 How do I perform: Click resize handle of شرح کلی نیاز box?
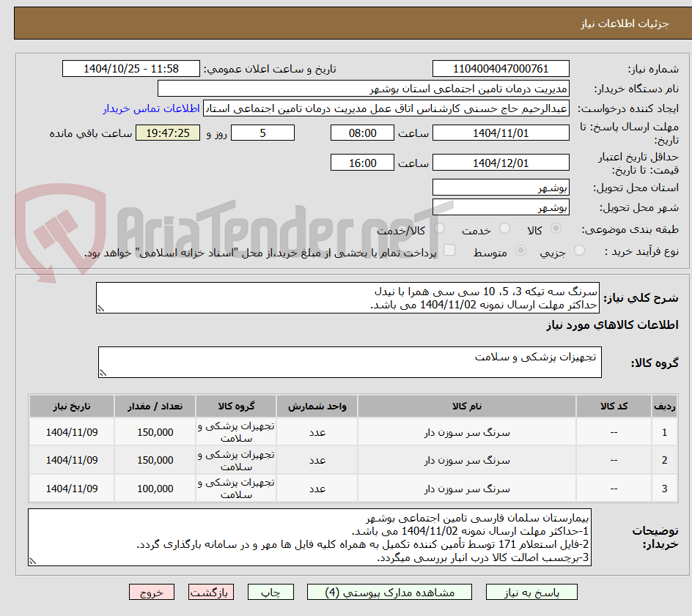100,308
